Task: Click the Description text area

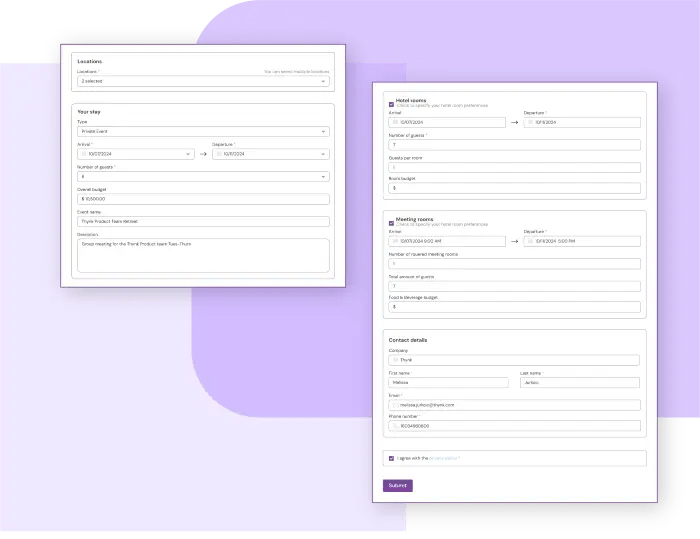Action: (203, 255)
